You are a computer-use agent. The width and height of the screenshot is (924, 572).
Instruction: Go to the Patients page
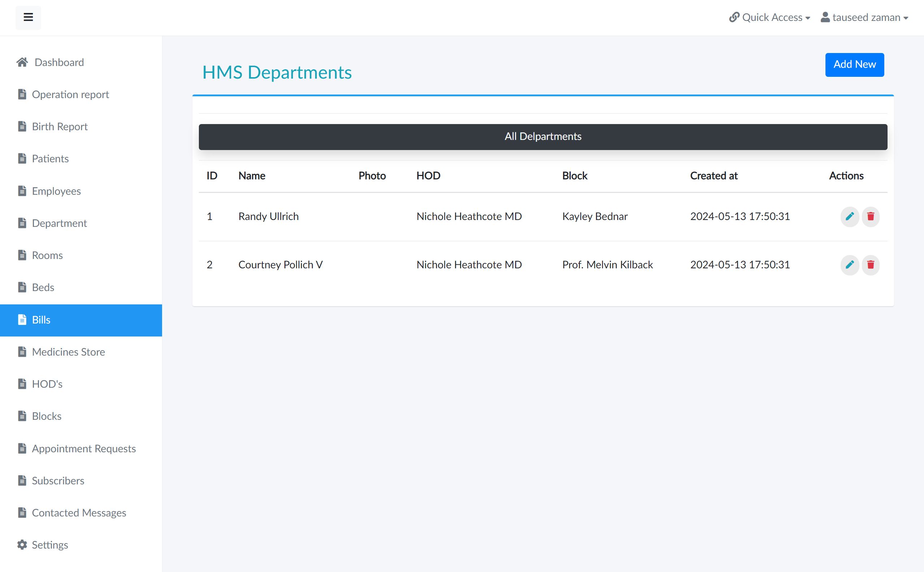[x=50, y=159]
